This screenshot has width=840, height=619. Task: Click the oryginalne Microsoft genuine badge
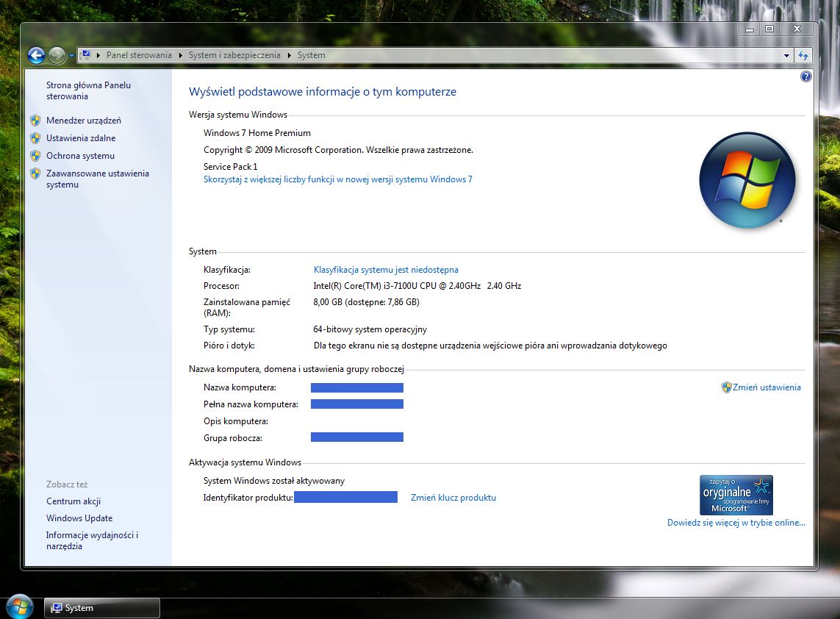pyautogui.click(x=736, y=495)
